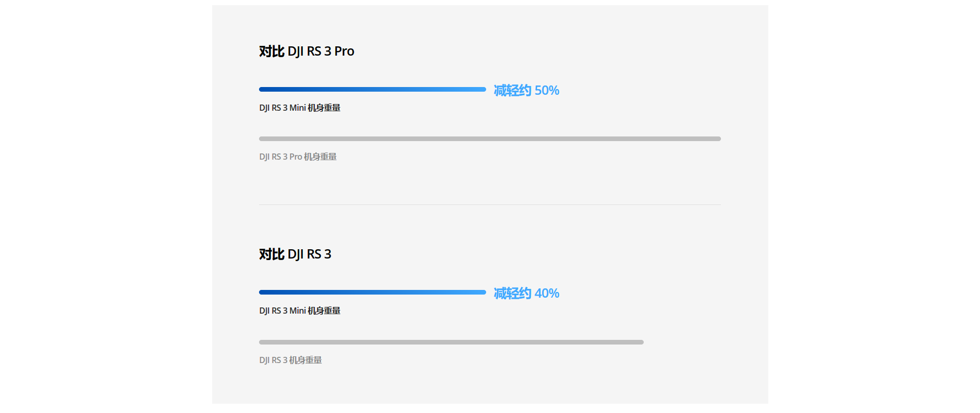Click the '50%' number in the first comparison
The width and height of the screenshot is (980, 413).
click(547, 91)
